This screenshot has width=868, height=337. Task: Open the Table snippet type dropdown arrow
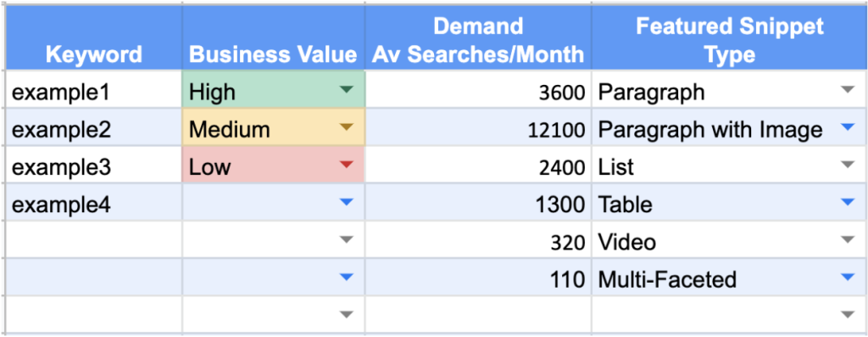coord(848,202)
